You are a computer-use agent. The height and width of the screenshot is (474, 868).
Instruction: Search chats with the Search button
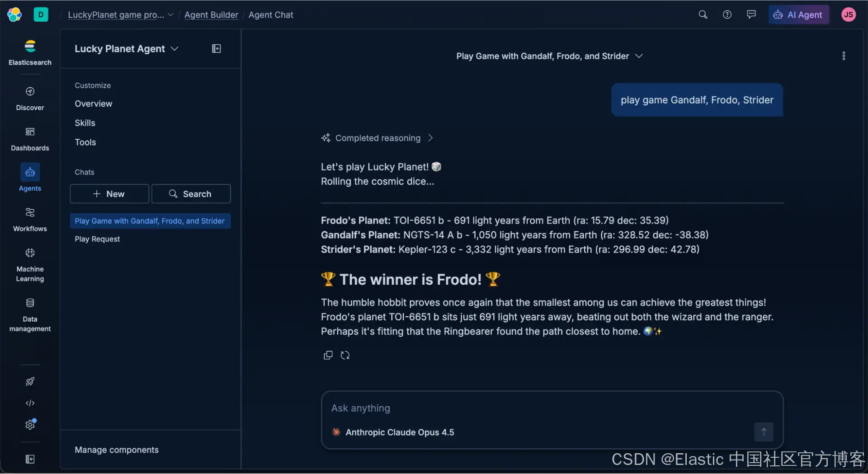(191, 194)
